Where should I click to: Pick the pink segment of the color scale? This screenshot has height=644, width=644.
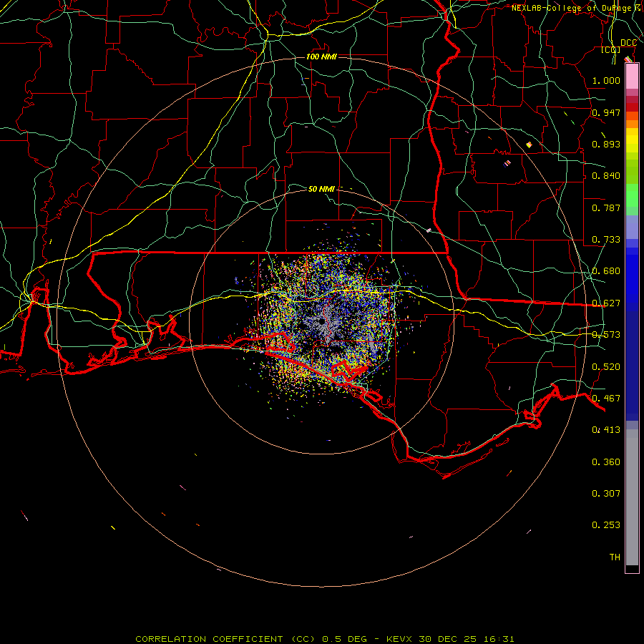click(x=632, y=77)
